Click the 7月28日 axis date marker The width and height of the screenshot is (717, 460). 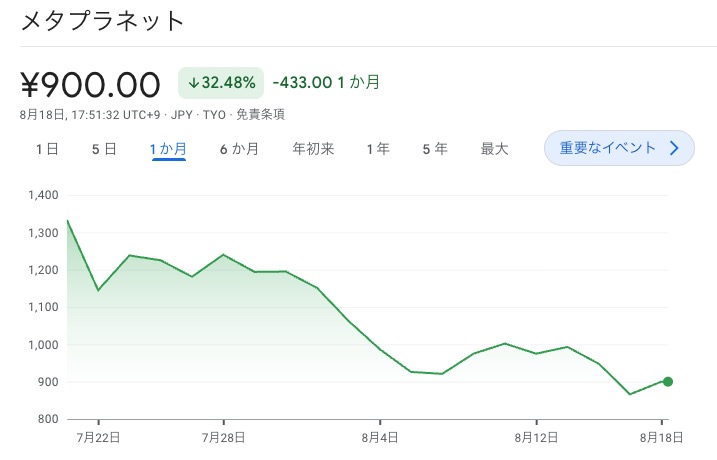point(223,436)
